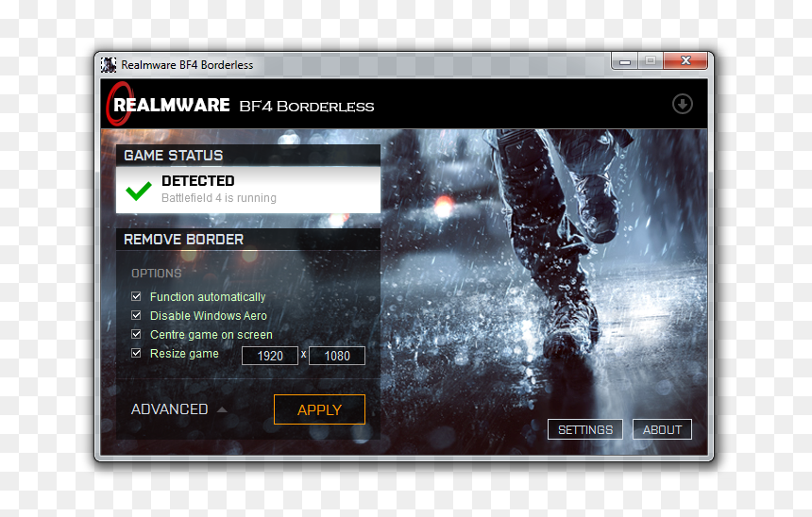This screenshot has height=517, width=812.
Task: Click the download arrow icon in header
Action: click(x=682, y=104)
